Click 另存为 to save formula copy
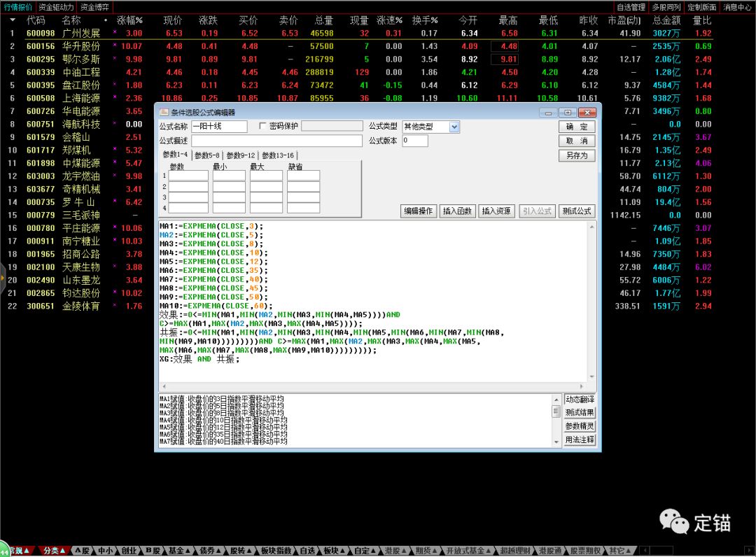Viewport: 756px width, 557px height. [x=577, y=155]
